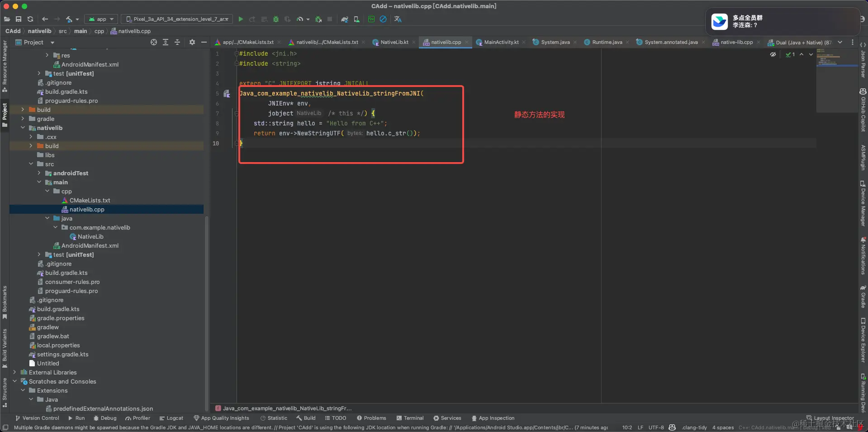Screen dimensions: 868x432
Task: Expand the androidTest folder
Action: click(39, 173)
